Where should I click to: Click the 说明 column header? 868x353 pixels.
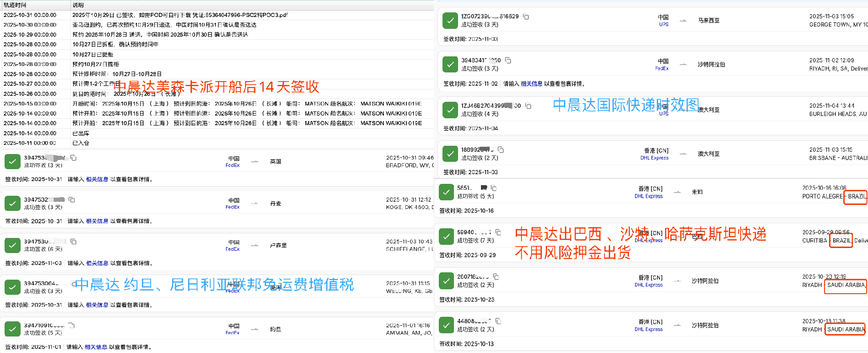click(78, 5)
